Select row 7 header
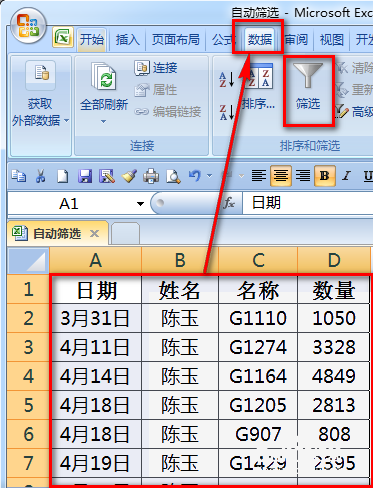The height and width of the screenshot is (488, 373). point(28,463)
